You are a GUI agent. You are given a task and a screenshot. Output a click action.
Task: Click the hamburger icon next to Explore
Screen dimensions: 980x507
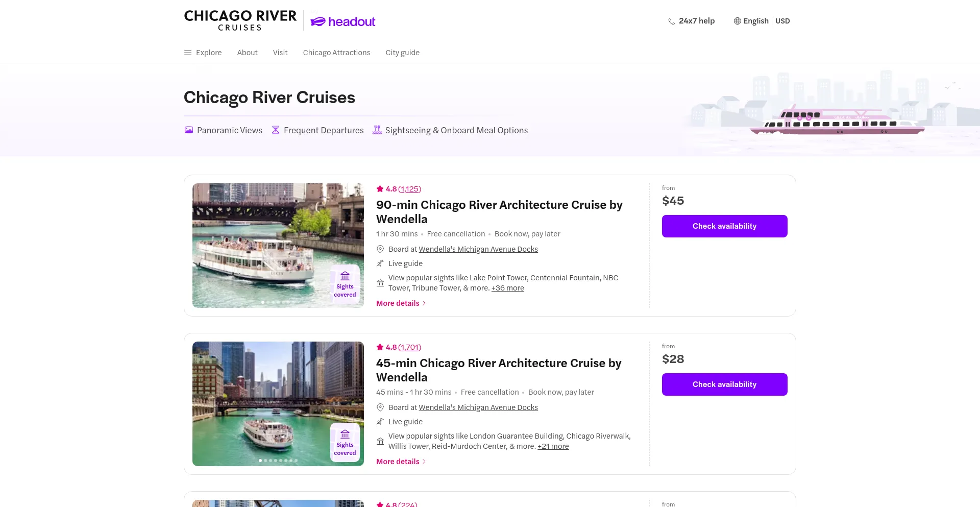(188, 53)
